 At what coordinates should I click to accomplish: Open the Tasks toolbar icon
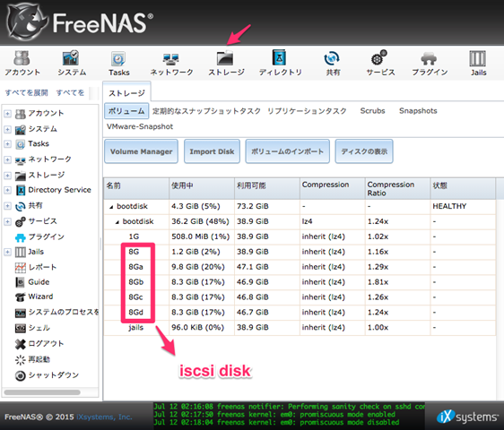(x=118, y=64)
